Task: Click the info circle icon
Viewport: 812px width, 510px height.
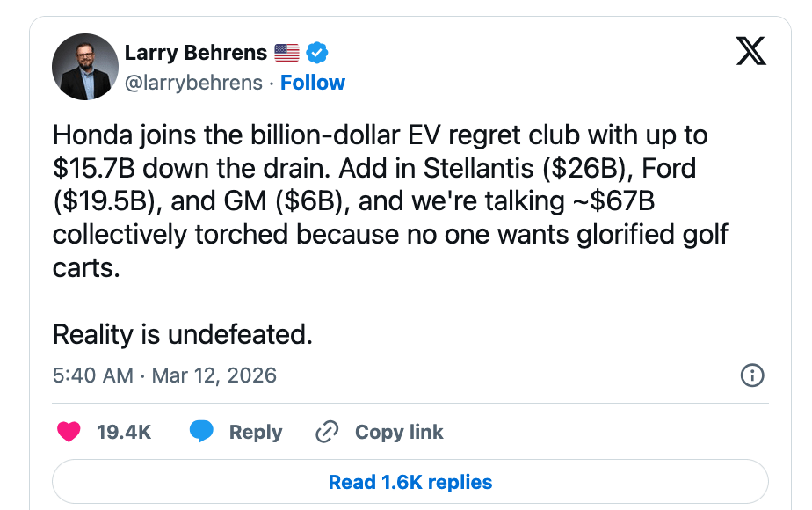Action: tap(752, 375)
